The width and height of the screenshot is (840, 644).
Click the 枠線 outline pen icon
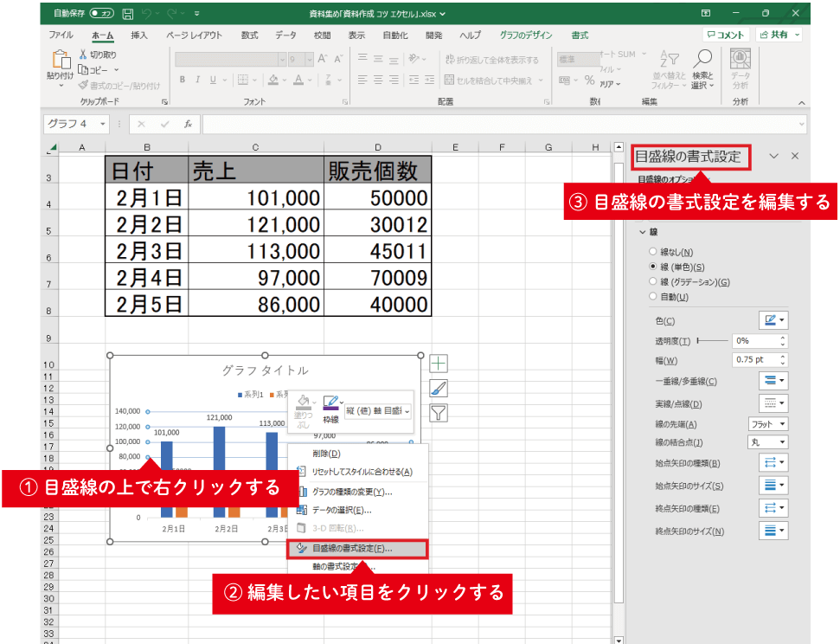(x=330, y=401)
